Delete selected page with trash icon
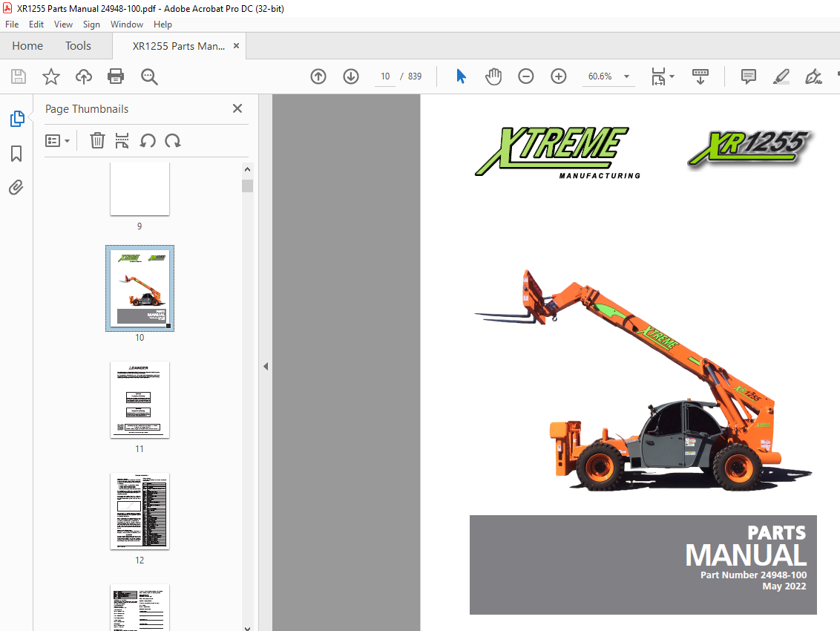The width and height of the screenshot is (840, 631). (x=97, y=141)
